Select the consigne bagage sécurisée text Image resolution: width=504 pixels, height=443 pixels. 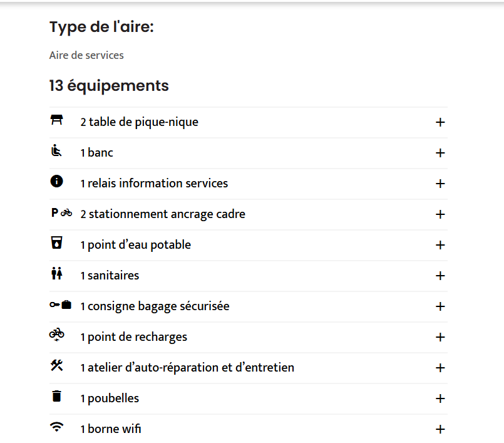(155, 306)
